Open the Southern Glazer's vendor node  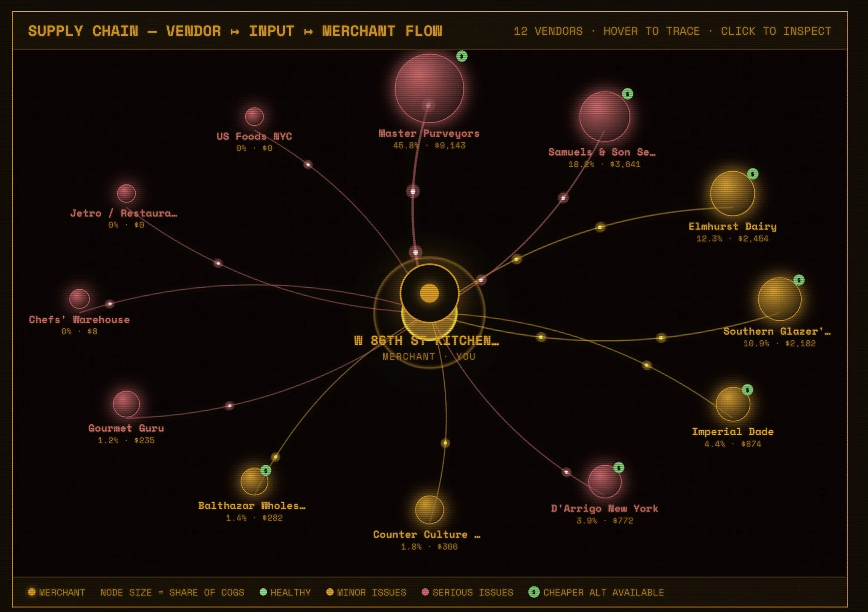point(780,299)
